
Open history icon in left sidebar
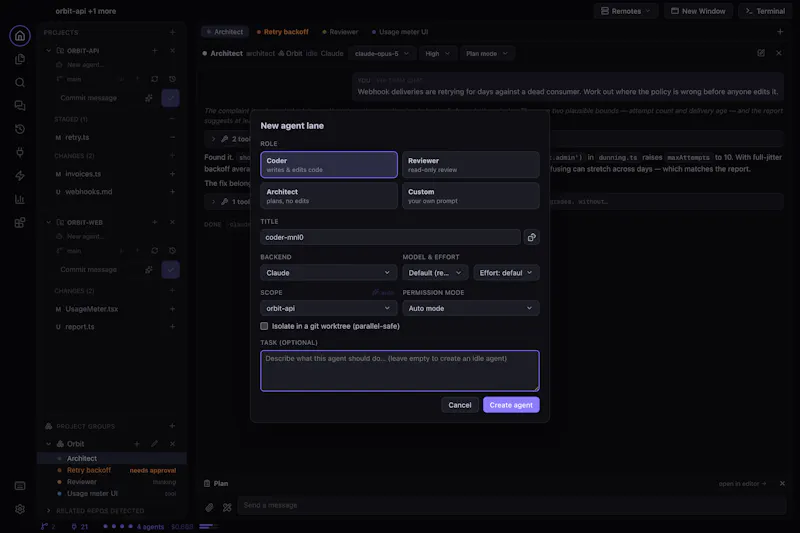[x=20, y=129]
